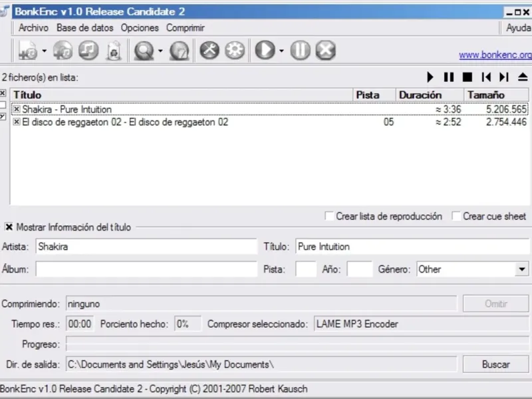The image size is (532, 399).
Task: Sort by the Pista column header
Action: (x=374, y=95)
